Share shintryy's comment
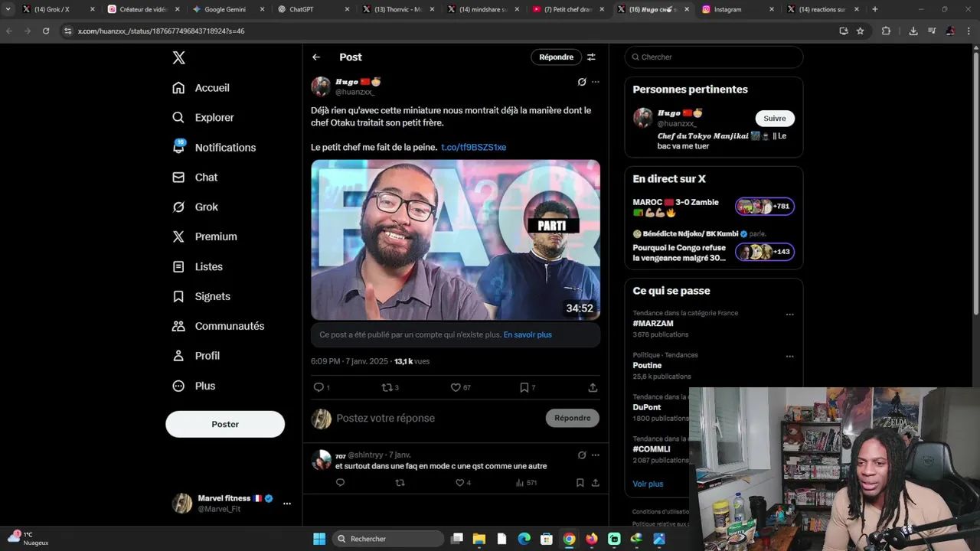The image size is (980, 551). click(x=595, y=483)
